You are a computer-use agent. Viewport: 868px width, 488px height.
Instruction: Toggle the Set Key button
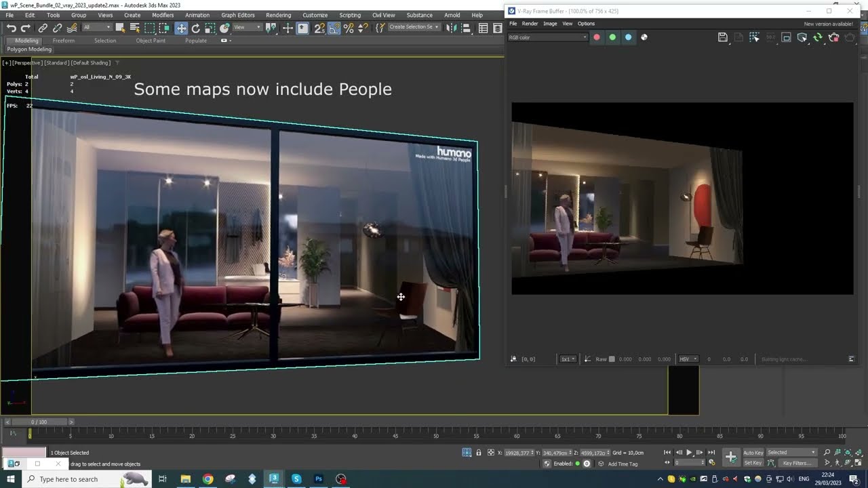pyautogui.click(x=753, y=463)
